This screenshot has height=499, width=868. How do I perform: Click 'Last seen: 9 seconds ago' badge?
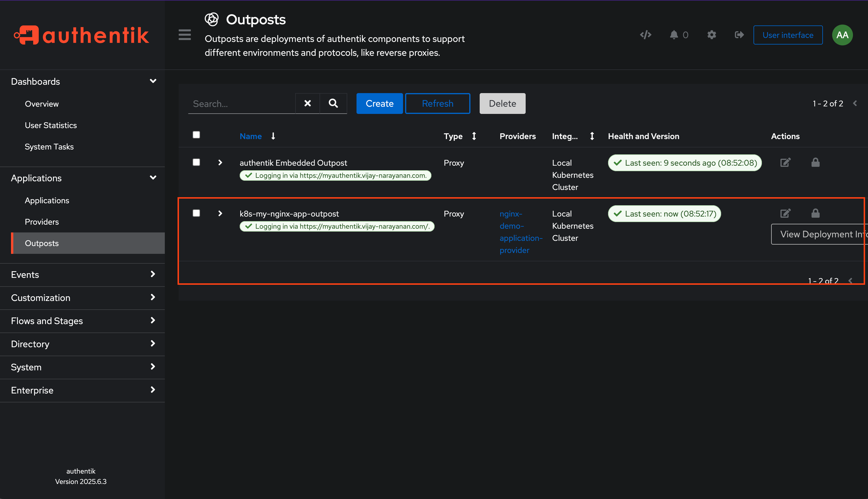685,163
